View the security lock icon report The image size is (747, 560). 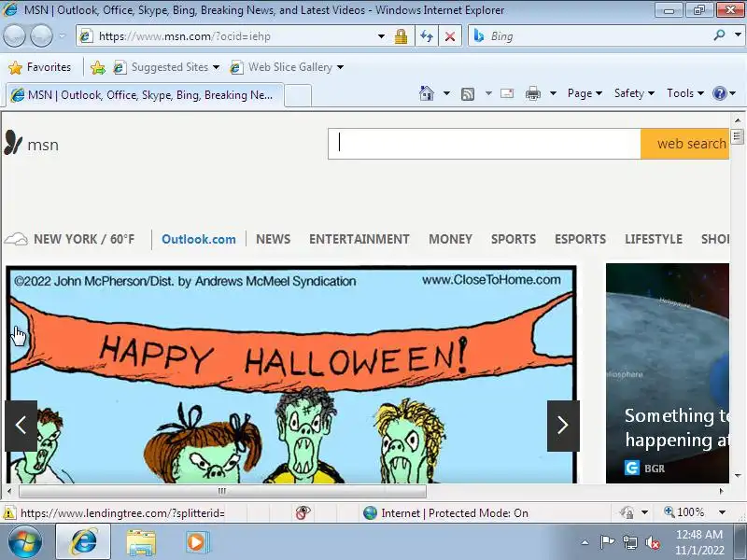point(401,36)
